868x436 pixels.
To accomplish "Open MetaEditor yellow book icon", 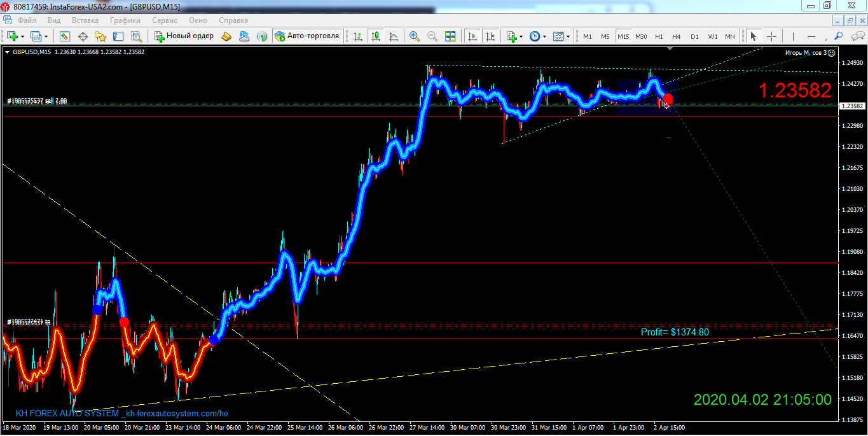I will tap(226, 36).
